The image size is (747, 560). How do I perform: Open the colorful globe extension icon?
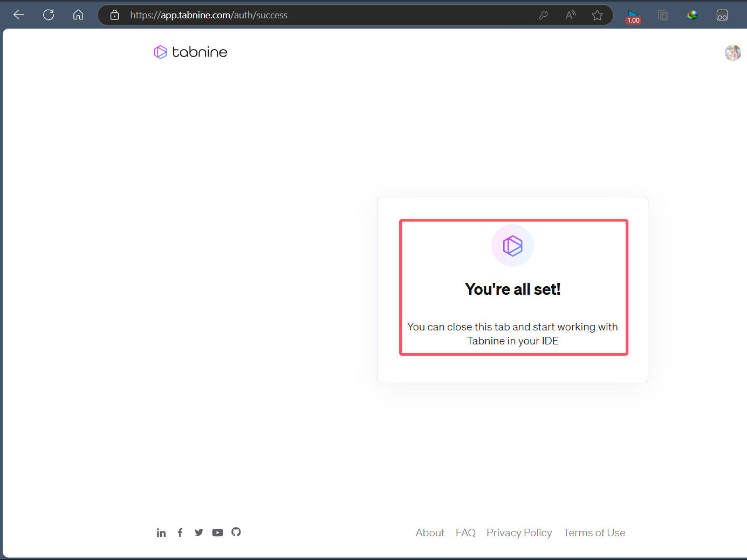(x=693, y=15)
